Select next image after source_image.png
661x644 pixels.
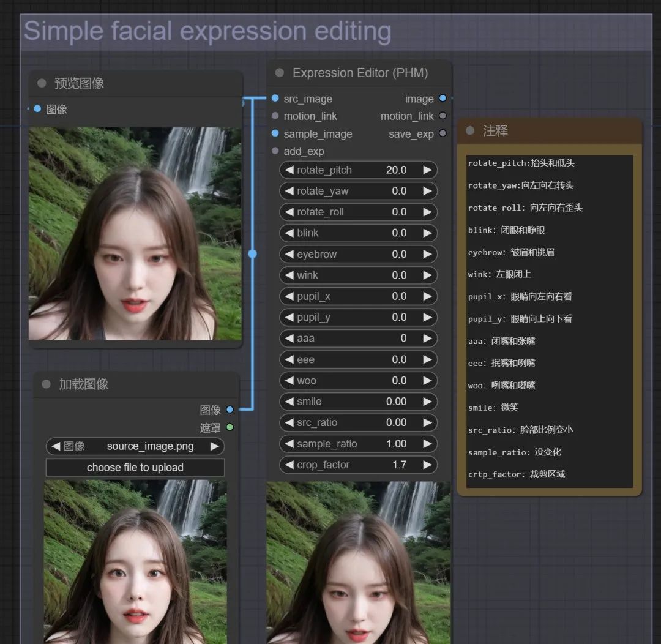(214, 446)
